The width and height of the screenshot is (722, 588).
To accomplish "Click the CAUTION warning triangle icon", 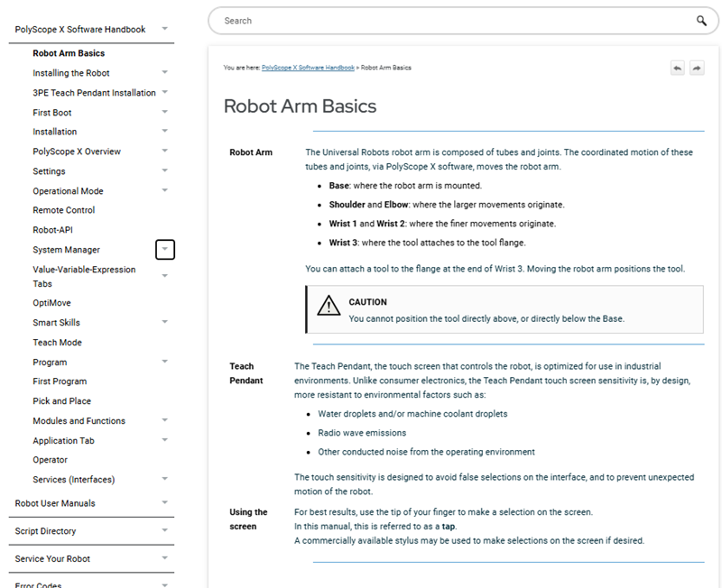I will [329, 305].
